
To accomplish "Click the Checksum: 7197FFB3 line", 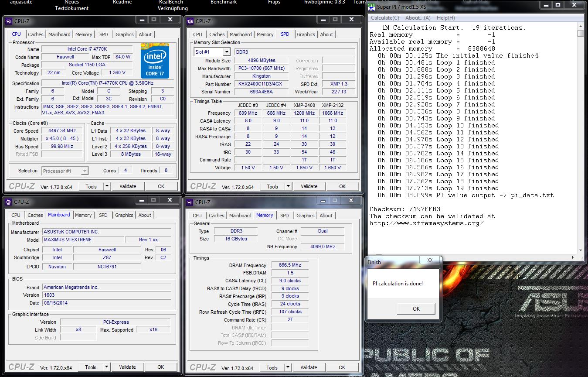I will click(405, 209).
